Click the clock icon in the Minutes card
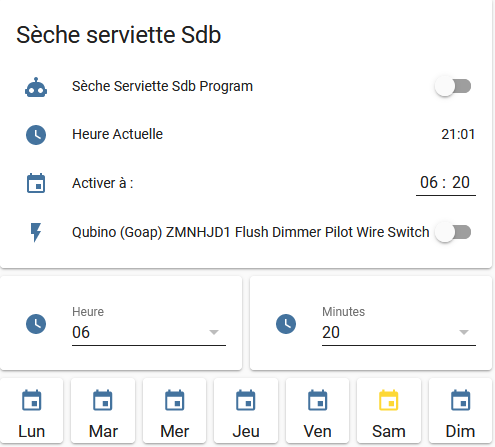This screenshot has width=495, height=447. click(286, 324)
